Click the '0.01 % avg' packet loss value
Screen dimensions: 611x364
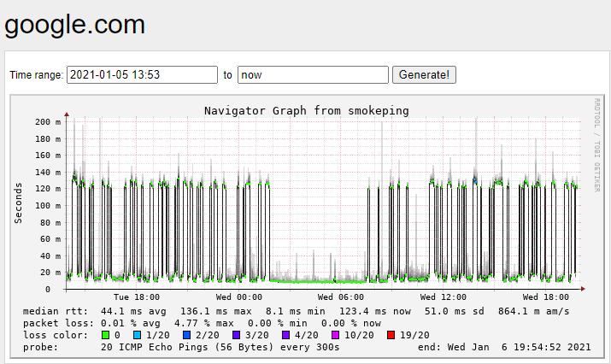point(131,324)
